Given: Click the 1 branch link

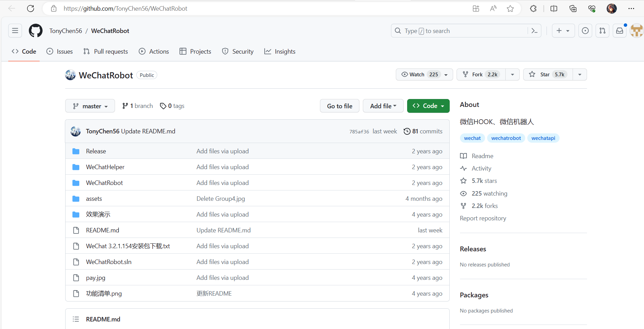Looking at the screenshot, I should click(x=138, y=106).
